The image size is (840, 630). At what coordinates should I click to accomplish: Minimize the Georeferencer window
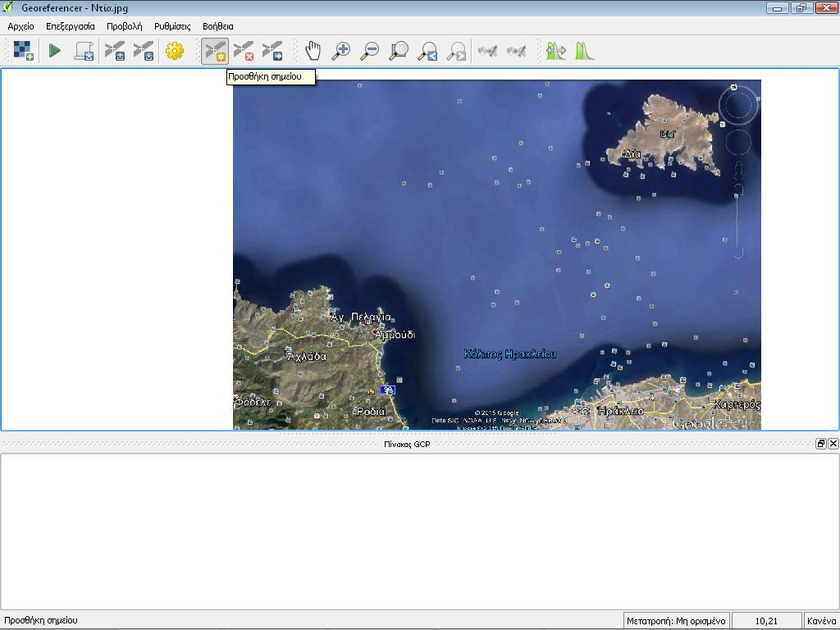click(778, 8)
